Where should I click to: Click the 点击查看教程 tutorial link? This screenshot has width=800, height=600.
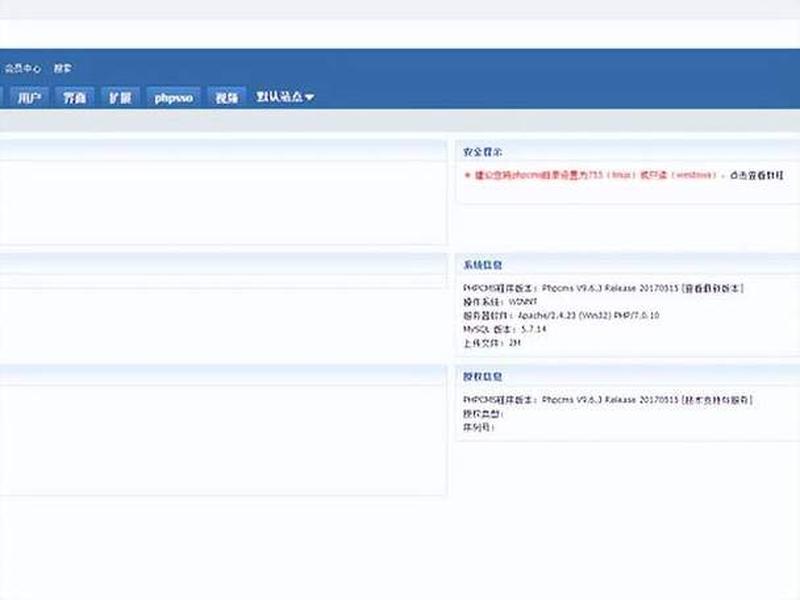tap(756, 175)
